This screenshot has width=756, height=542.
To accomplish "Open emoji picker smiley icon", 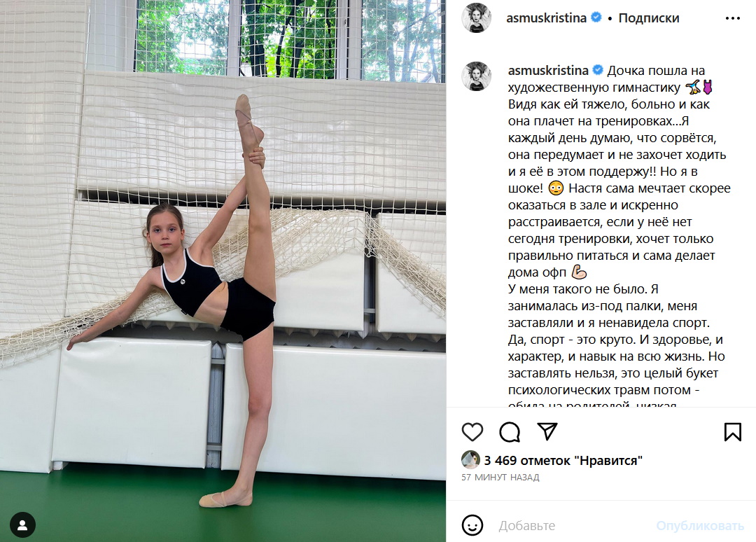I will coord(472,525).
